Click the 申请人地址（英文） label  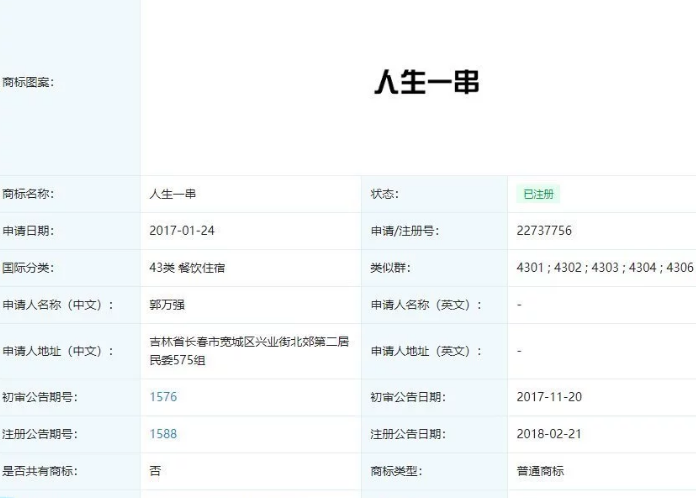tap(426, 351)
